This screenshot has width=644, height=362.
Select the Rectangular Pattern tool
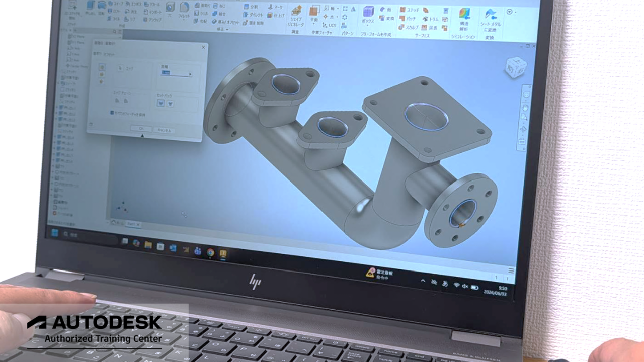[345, 9]
